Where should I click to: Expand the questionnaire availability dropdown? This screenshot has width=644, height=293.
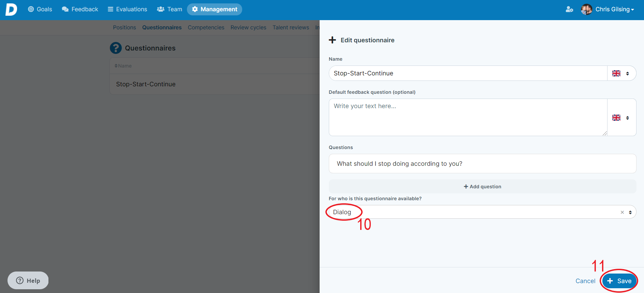coord(630,212)
